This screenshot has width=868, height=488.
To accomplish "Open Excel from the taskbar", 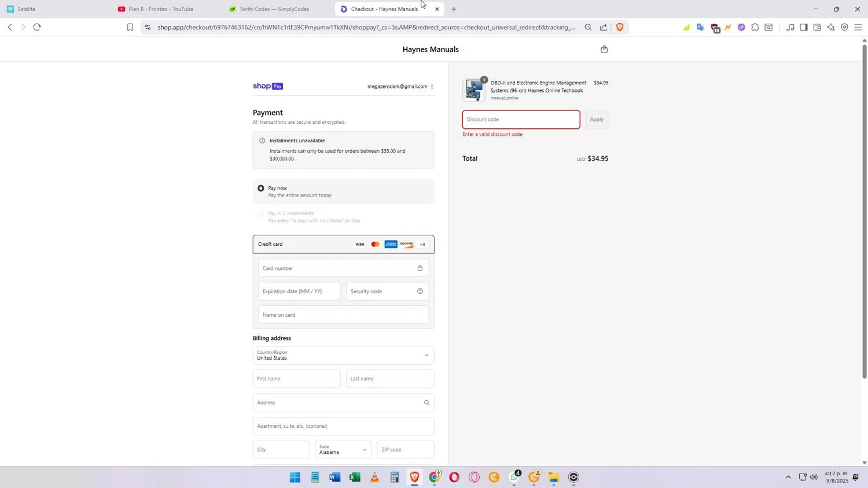I will coord(355,478).
